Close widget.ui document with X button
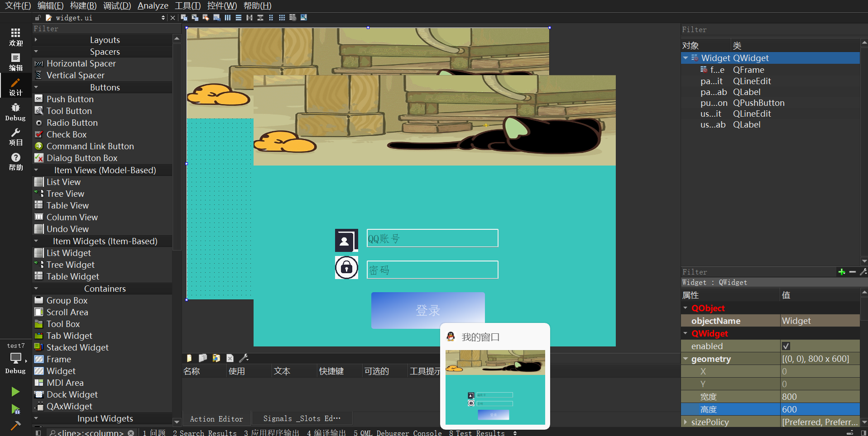 (173, 18)
